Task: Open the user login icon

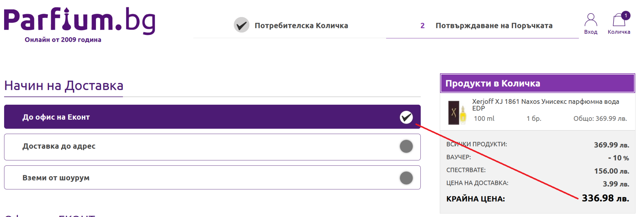Action: tap(591, 20)
